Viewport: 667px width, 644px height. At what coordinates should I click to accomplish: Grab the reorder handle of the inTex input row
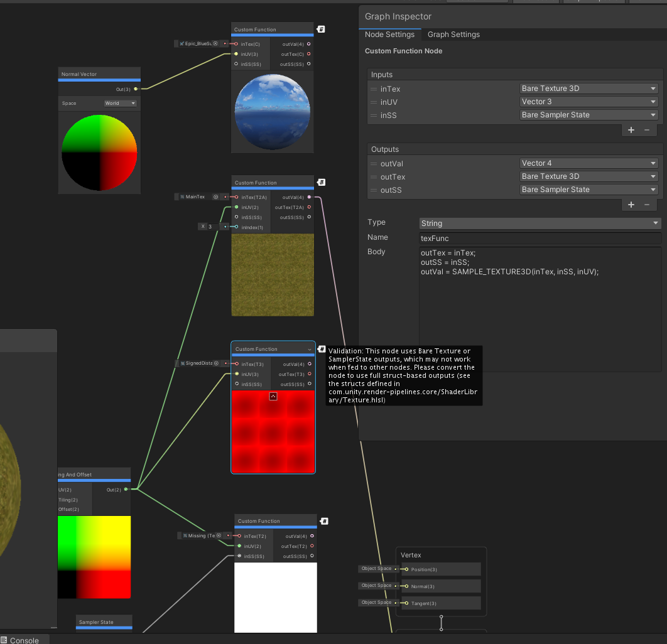click(374, 89)
